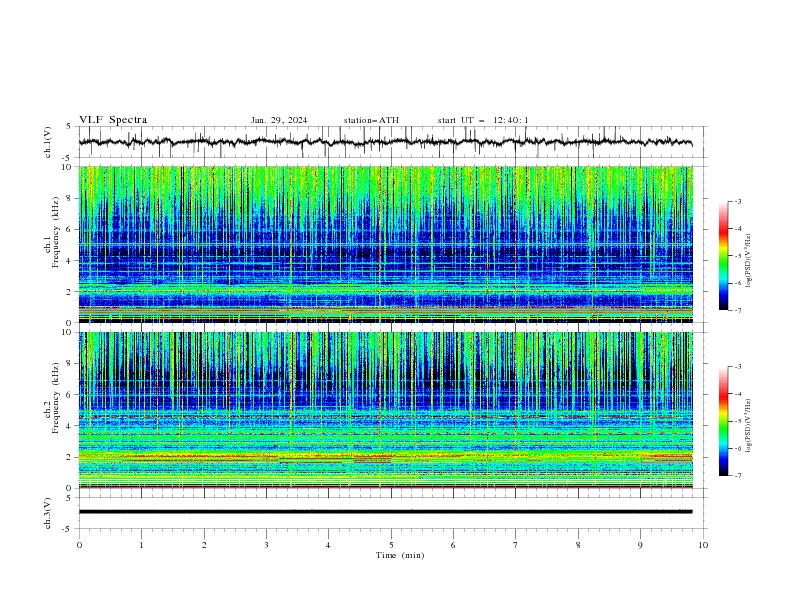Viewport: 792px width, 612px height.
Task: Click the '5' tick on the ch.1(V) axis
Action: 69,126
